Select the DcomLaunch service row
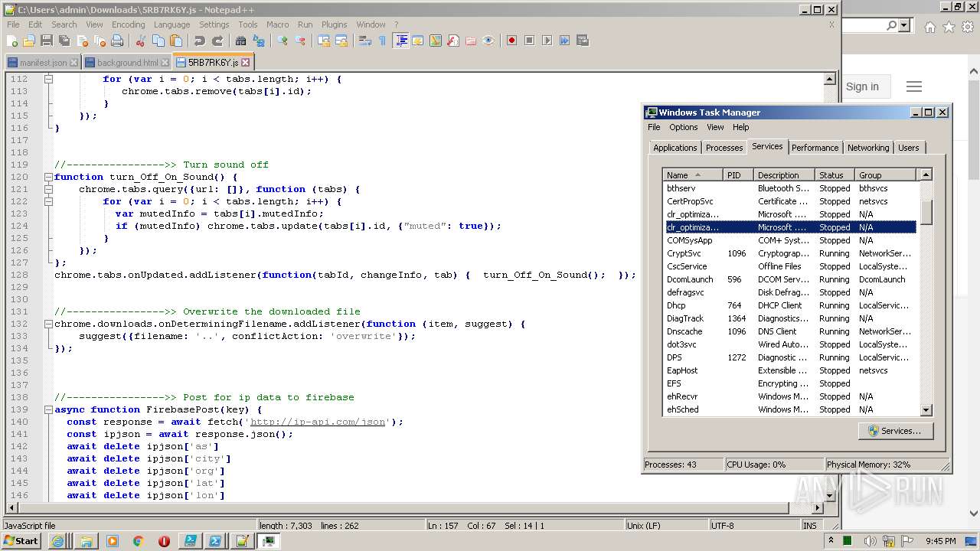 (789, 279)
